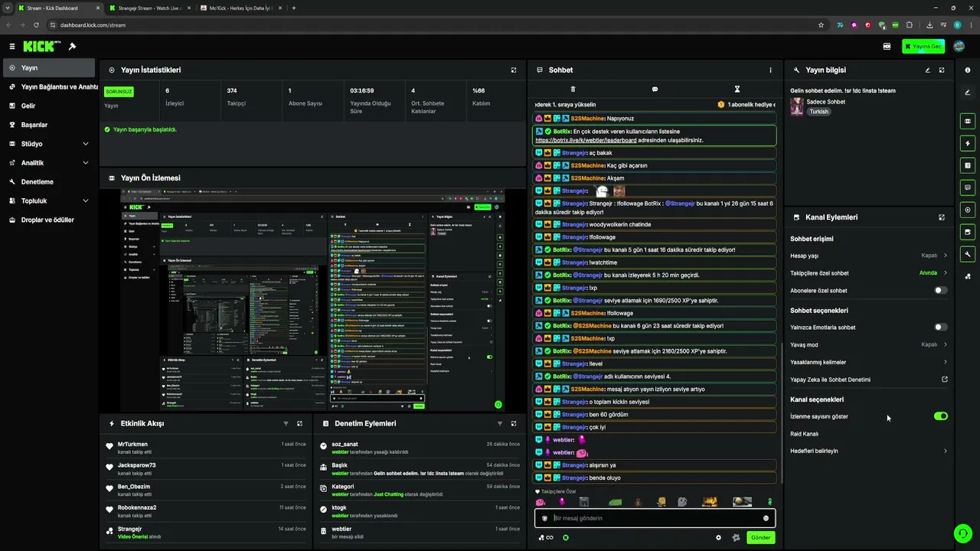Switch to the Strangejr Stream browser tab
This screenshot has height=551, width=980.
[x=149, y=8]
